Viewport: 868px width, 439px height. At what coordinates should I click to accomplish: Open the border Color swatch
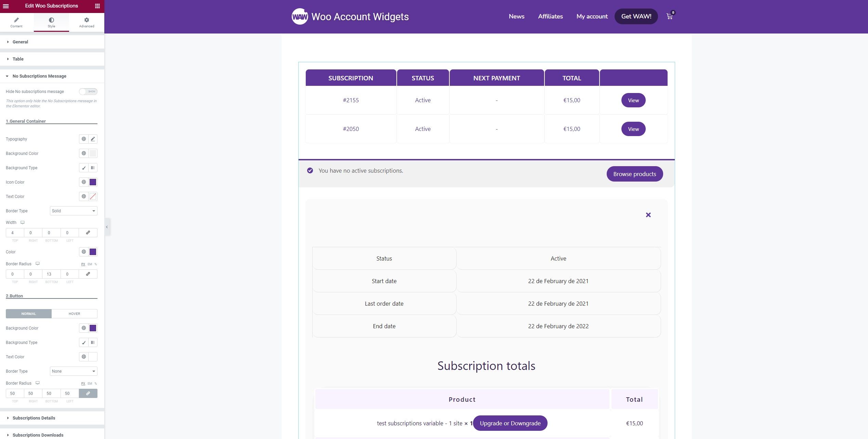pos(93,252)
